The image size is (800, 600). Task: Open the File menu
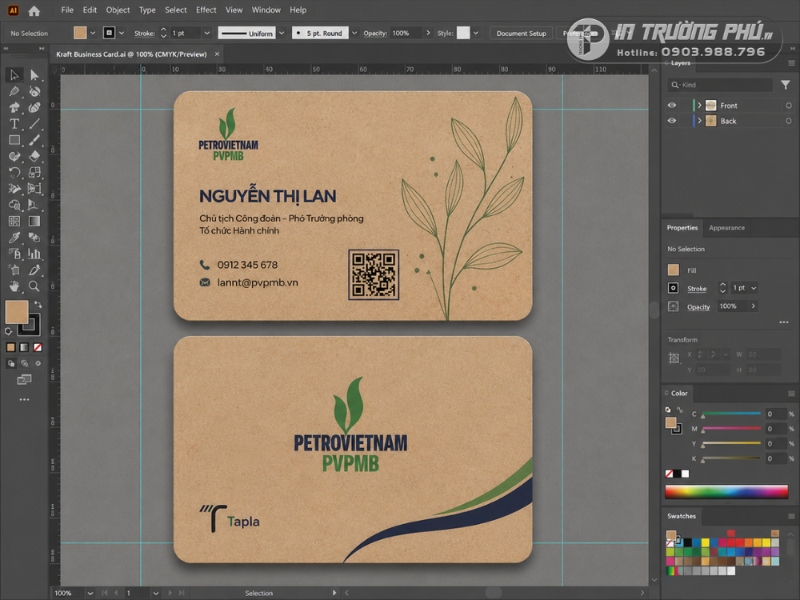click(67, 10)
